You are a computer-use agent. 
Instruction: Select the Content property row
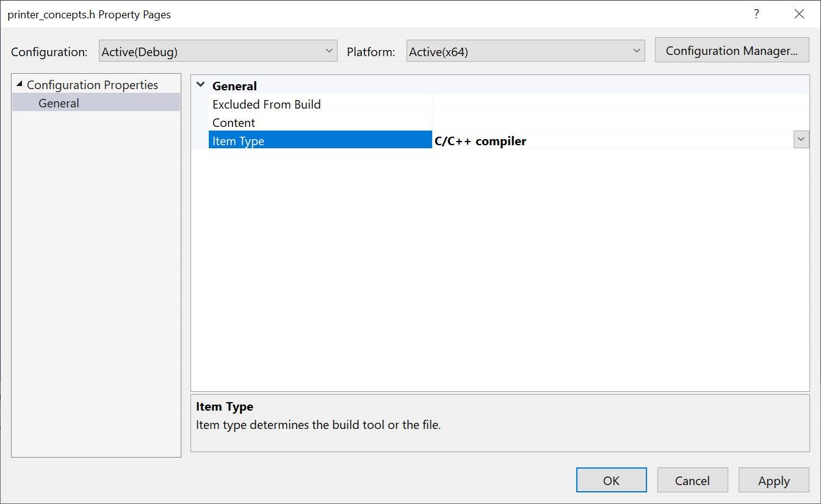(234, 123)
